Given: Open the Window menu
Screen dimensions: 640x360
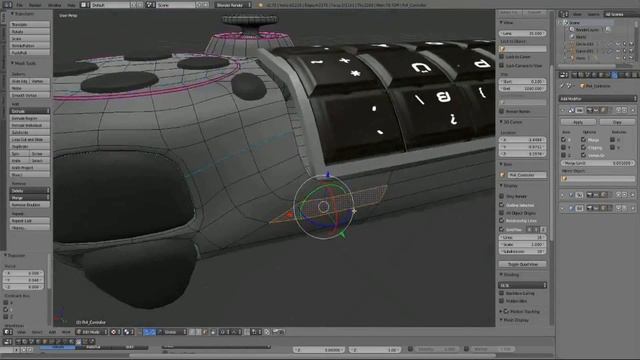Looking at the screenshot, I should (x=54, y=5).
